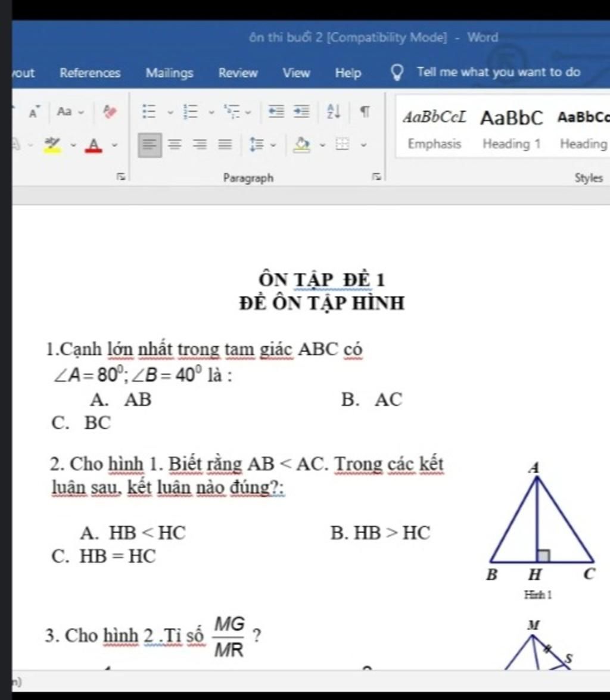Switch to the View tab
Viewport: 610px width, 700px height.
(x=296, y=73)
